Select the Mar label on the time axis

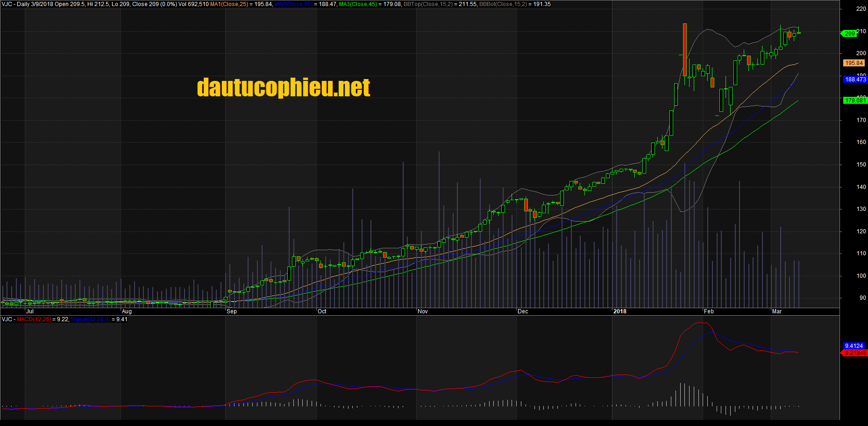click(776, 311)
